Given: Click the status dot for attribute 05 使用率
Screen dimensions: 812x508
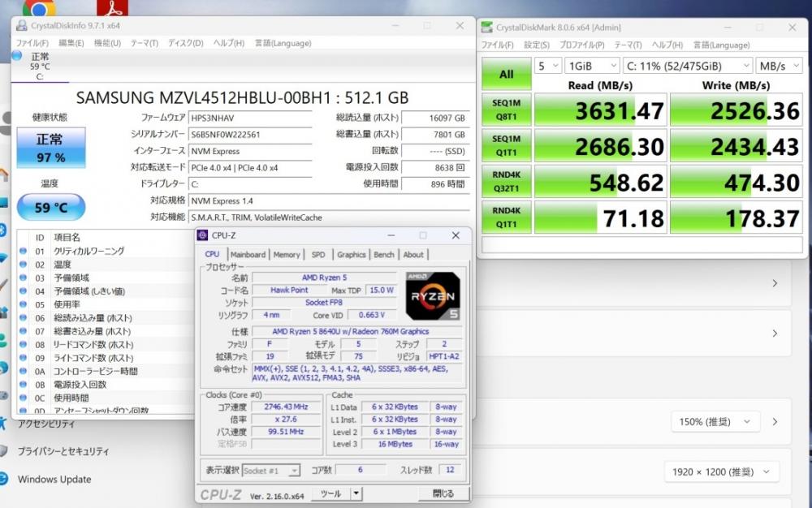Looking at the screenshot, I should click(24, 304).
